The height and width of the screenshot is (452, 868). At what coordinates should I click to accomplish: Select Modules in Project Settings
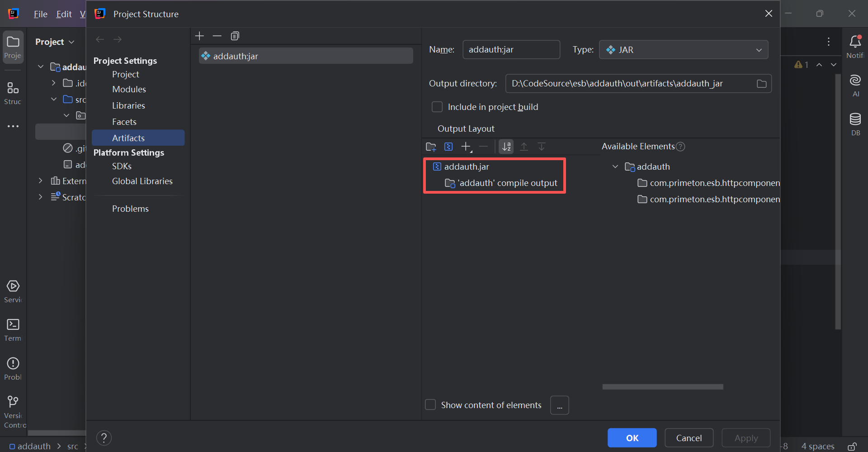pyautogui.click(x=129, y=89)
